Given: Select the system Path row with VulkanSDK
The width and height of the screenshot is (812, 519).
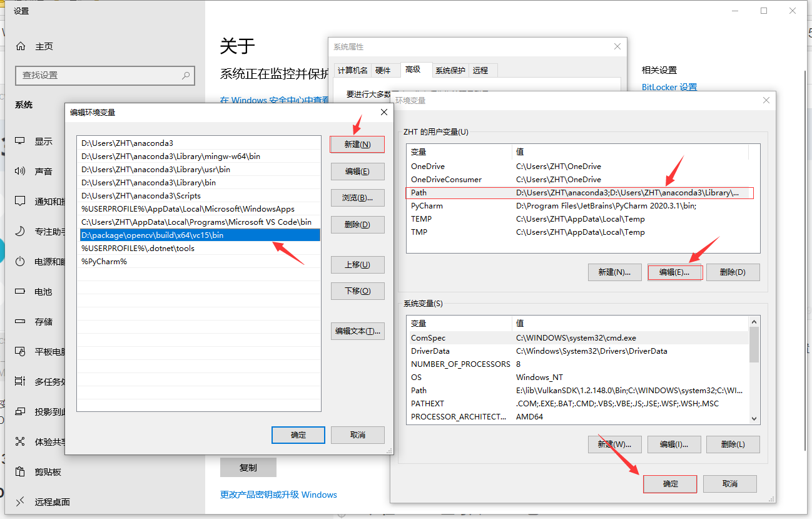Looking at the screenshot, I should (577, 391).
